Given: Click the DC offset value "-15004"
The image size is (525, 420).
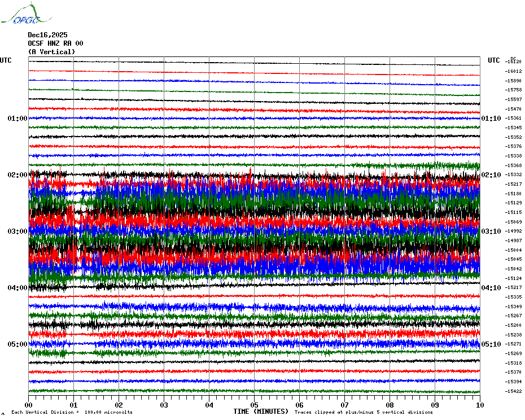Looking at the screenshot, I should 513,250.
